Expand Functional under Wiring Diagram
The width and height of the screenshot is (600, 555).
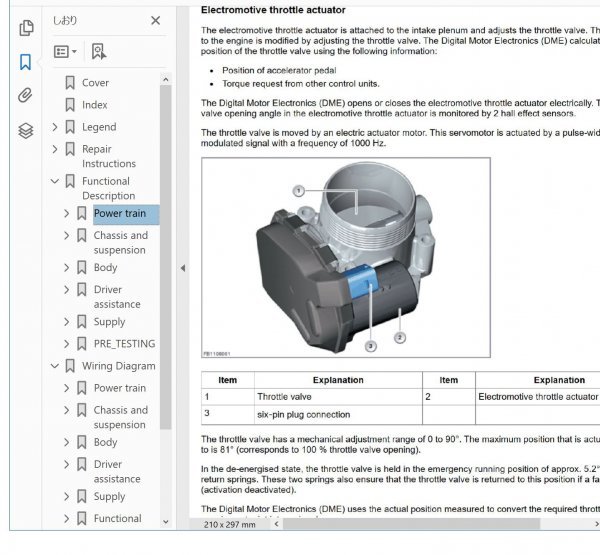coord(67,519)
